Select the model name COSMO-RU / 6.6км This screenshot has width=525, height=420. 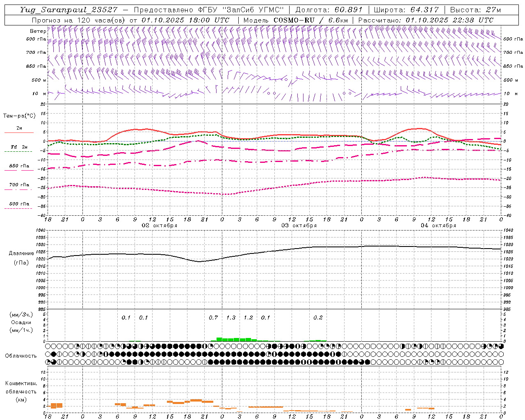(x=311, y=20)
